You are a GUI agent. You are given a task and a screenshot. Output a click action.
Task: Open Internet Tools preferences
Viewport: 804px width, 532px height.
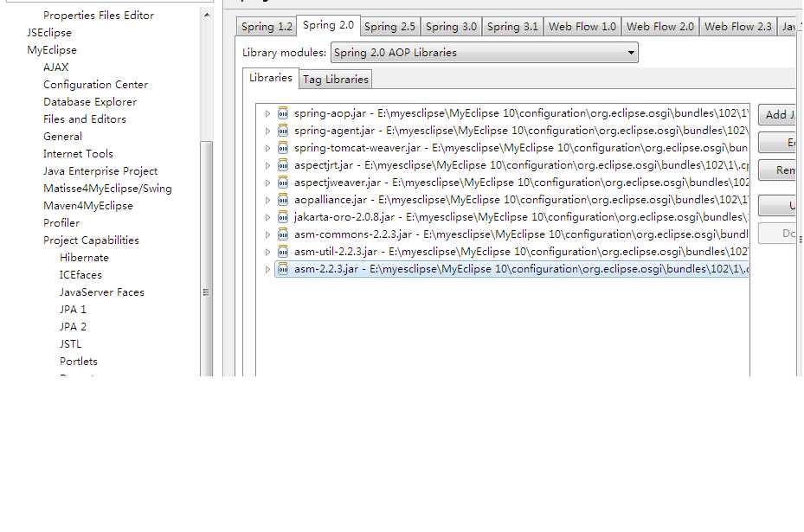(78, 154)
